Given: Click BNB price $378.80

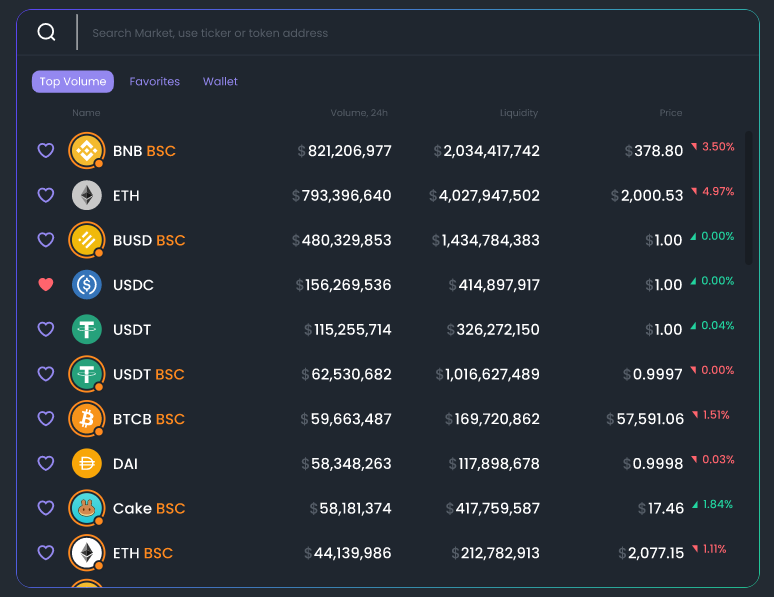Looking at the screenshot, I should pos(654,151).
